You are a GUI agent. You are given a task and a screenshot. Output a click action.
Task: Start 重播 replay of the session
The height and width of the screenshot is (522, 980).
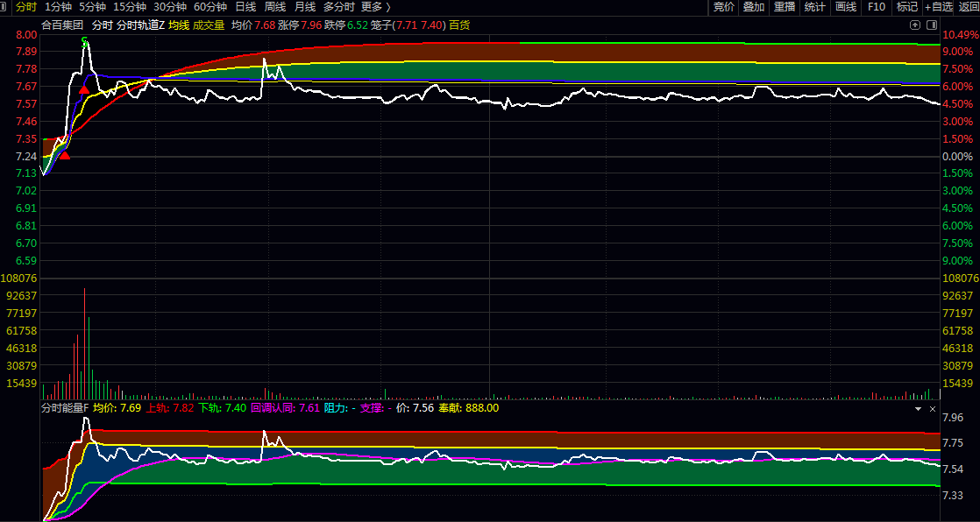point(784,7)
